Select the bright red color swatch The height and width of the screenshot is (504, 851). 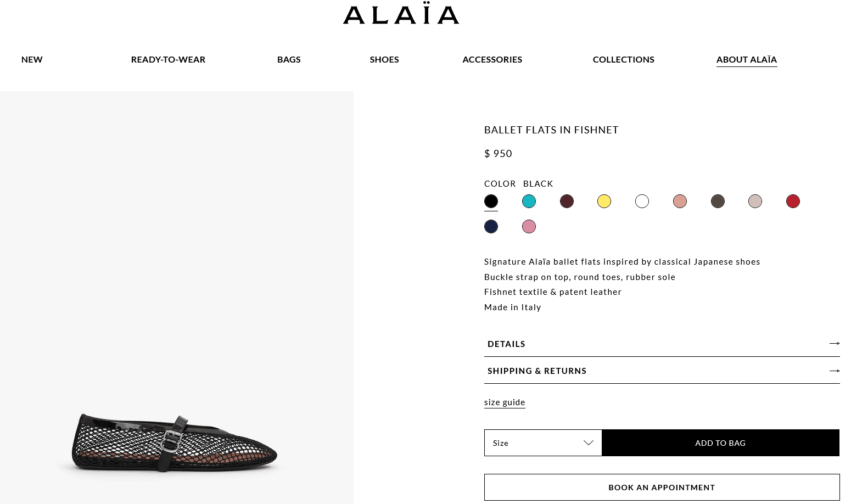click(x=793, y=201)
